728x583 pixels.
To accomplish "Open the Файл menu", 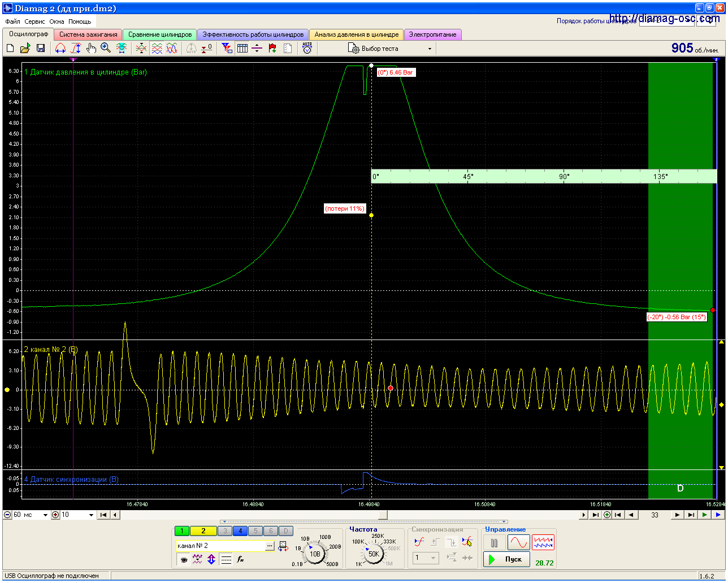I will (12, 21).
